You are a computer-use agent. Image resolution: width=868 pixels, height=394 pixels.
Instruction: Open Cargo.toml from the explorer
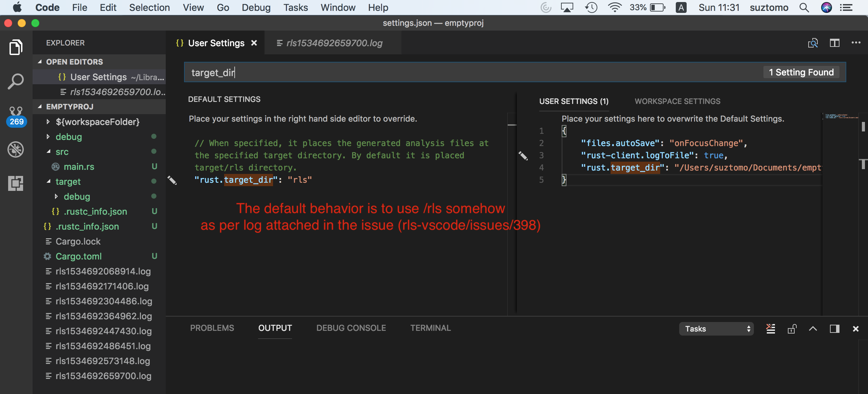click(x=78, y=256)
